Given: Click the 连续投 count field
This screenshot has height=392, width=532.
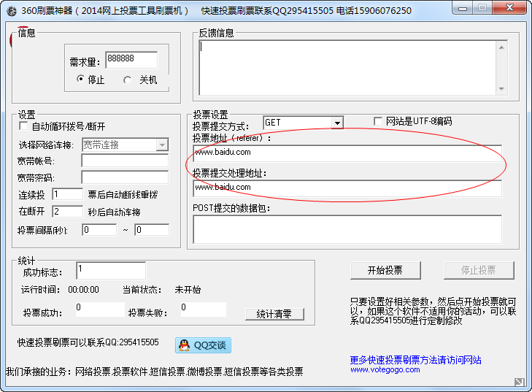Looking at the screenshot, I should (x=68, y=194).
